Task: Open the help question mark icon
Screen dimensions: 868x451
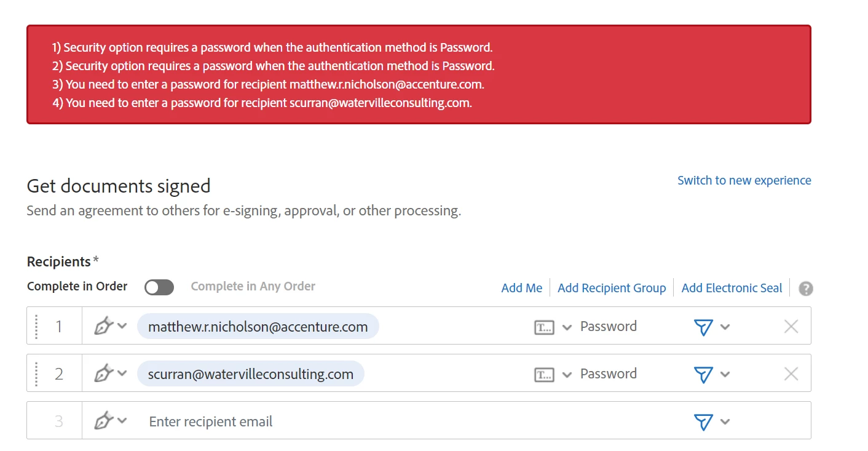Action: click(805, 289)
